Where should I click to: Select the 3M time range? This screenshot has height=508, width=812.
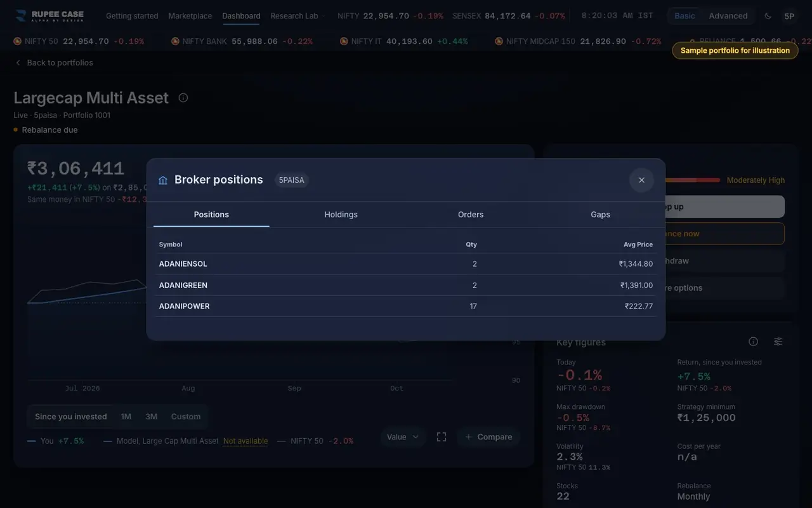click(x=151, y=417)
